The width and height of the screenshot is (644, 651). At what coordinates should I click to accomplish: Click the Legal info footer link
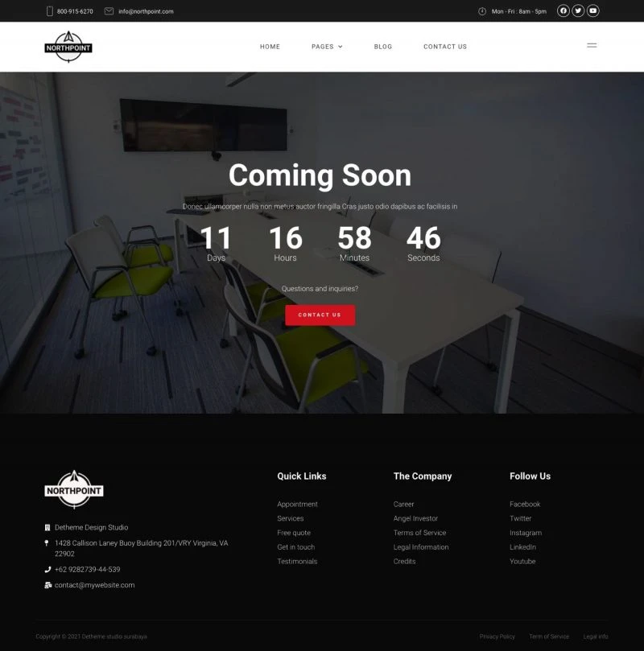tap(596, 637)
